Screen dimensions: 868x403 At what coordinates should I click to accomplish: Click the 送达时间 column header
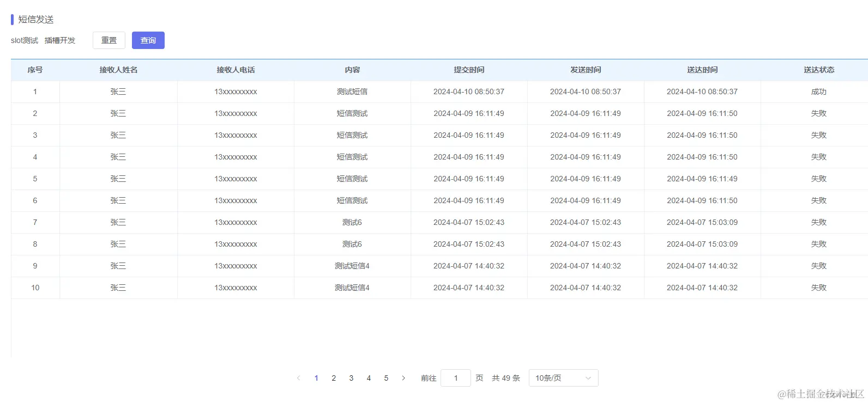[702, 70]
